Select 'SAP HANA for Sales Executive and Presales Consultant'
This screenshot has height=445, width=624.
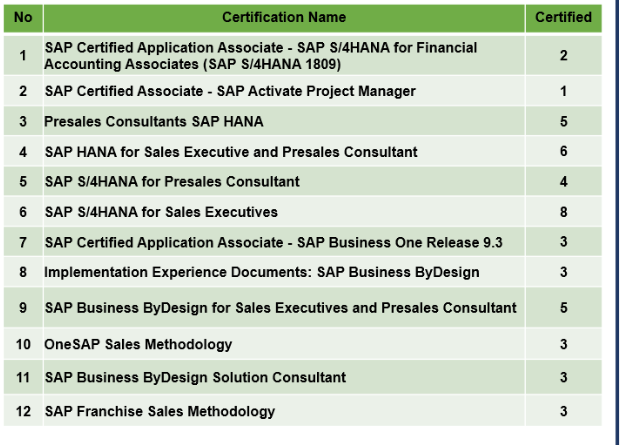[x=231, y=152]
